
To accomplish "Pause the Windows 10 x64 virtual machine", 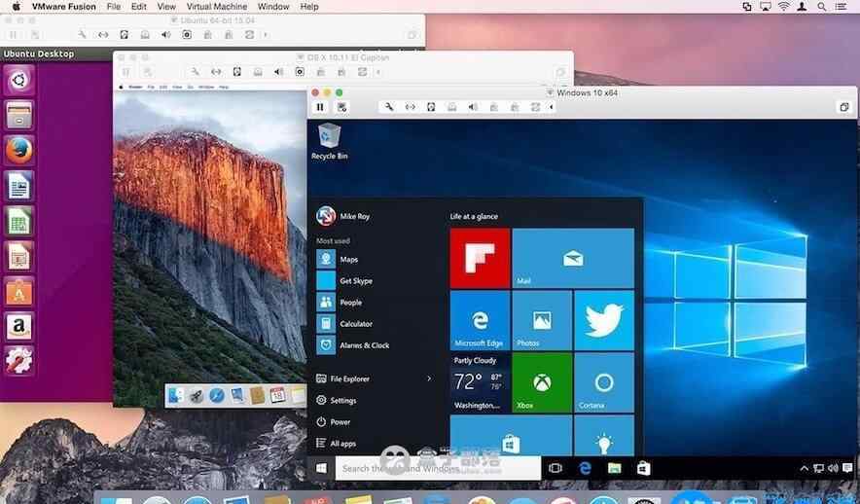I will click(320, 107).
